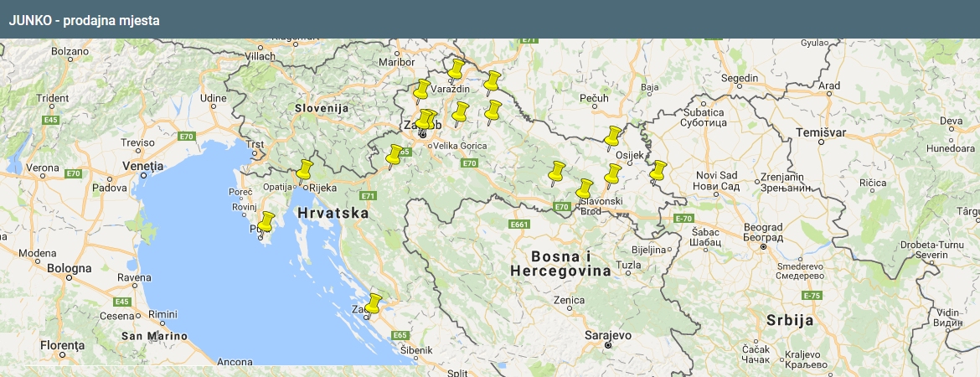The height and width of the screenshot is (377, 980).
Task: Select the E-75 road shield in Serbia
Action: [x=812, y=295]
